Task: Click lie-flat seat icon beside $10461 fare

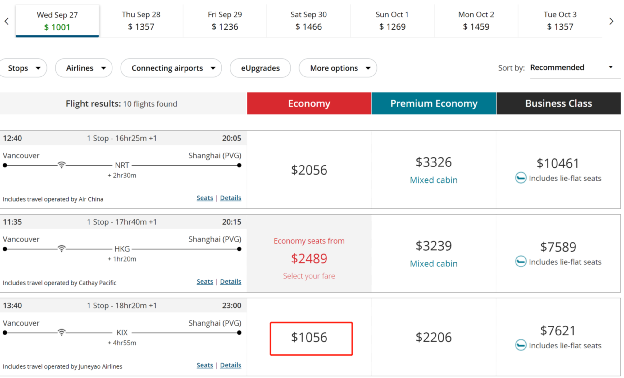Action: click(x=521, y=178)
